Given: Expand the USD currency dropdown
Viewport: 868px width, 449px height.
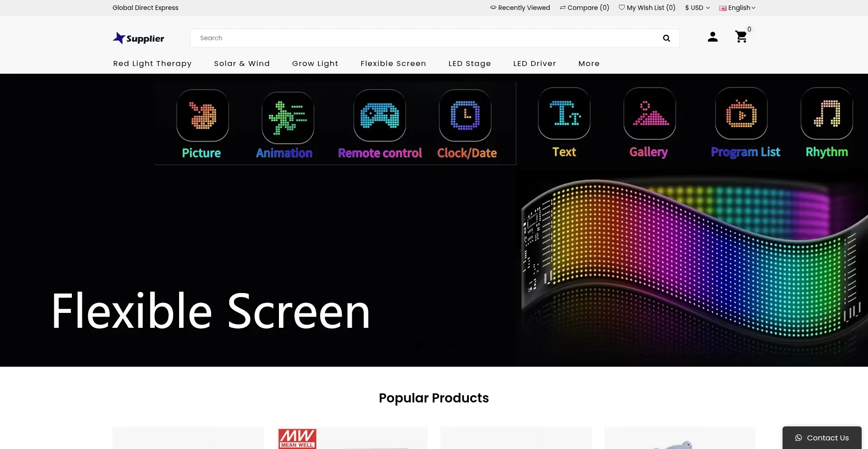Looking at the screenshot, I should click(x=697, y=8).
